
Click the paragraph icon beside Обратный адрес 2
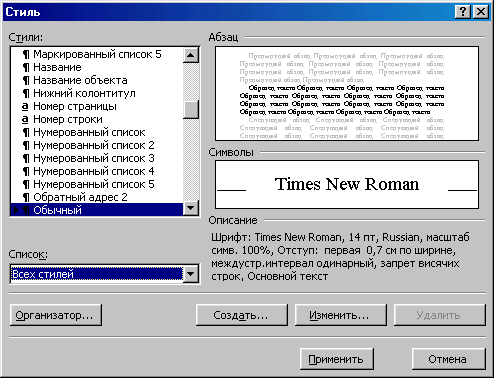(26, 198)
